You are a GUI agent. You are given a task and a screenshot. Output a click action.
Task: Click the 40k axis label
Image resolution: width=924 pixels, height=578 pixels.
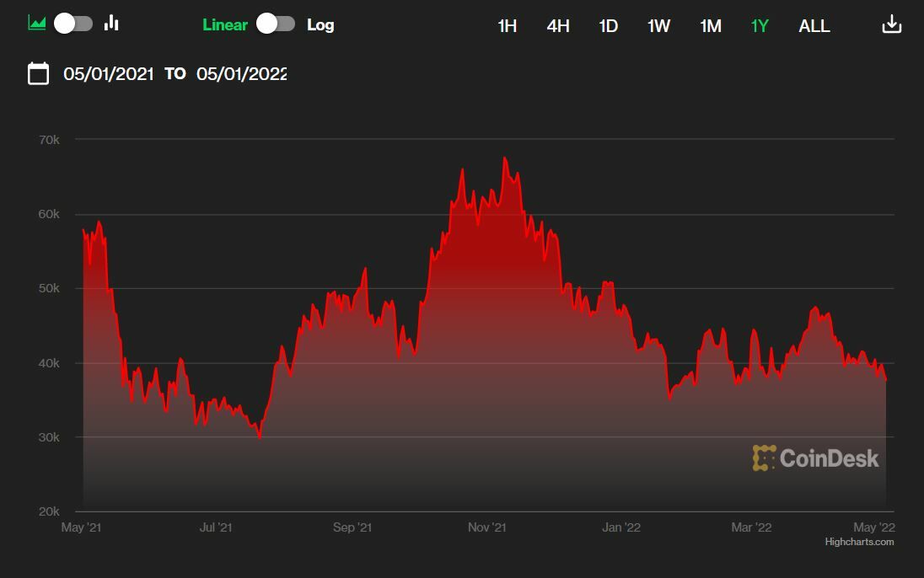pyautogui.click(x=49, y=363)
